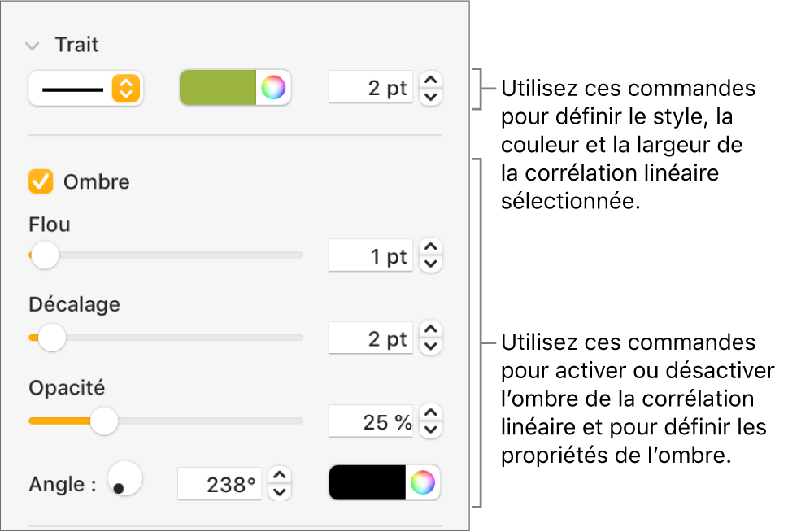Increase Opacité percentage with up arrow
Viewport: 788px width, 532px height.
(x=432, y=412)
